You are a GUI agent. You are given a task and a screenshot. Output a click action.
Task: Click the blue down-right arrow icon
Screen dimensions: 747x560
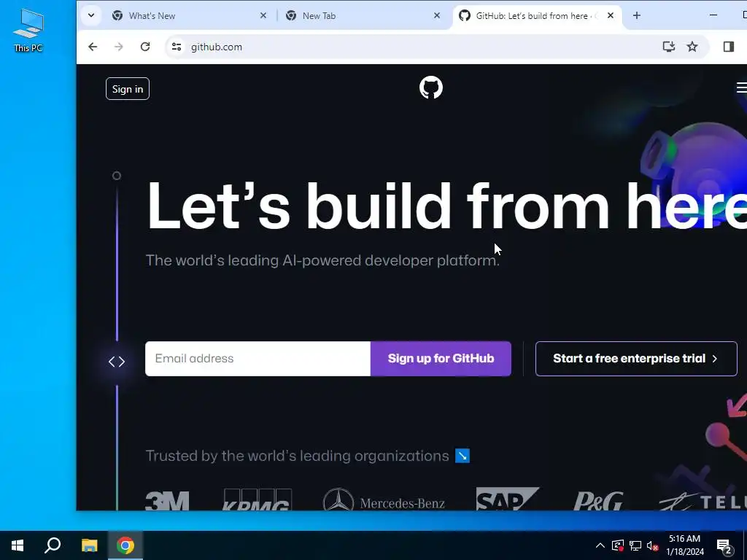[x=462, y=456]
